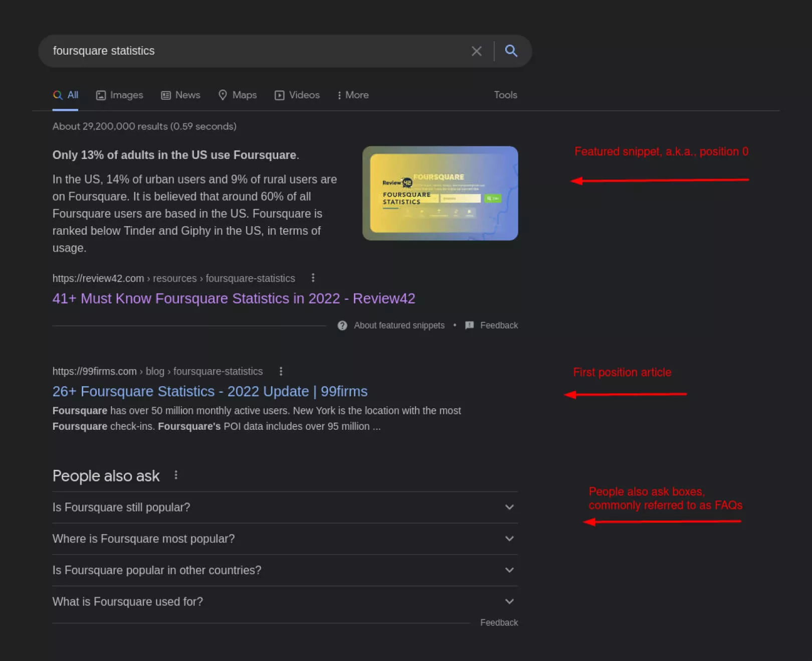The width and height of the screenshot is (812, 661).
Task: Switch to the News tab
Action: coord(180,95)
